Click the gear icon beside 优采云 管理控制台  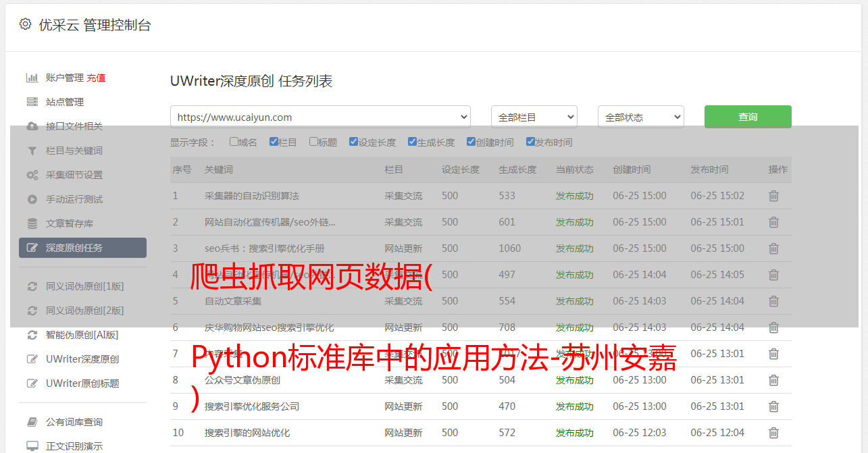(x=25, y=24)
